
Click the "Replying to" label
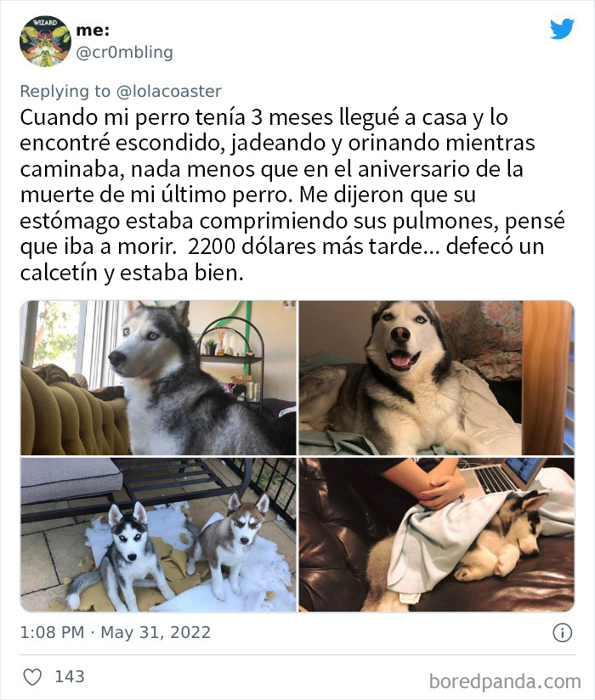pyautogui.click(x=65, y=91)
